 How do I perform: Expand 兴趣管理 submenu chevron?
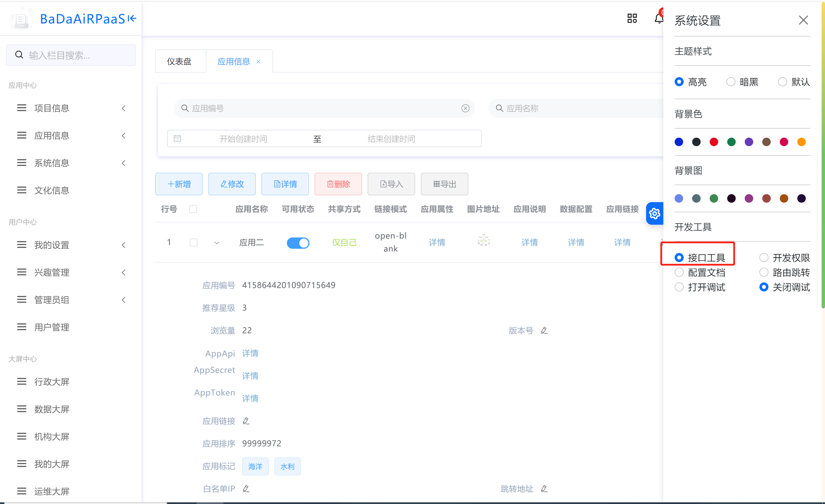pyautogui.click(x=124, y=272)
